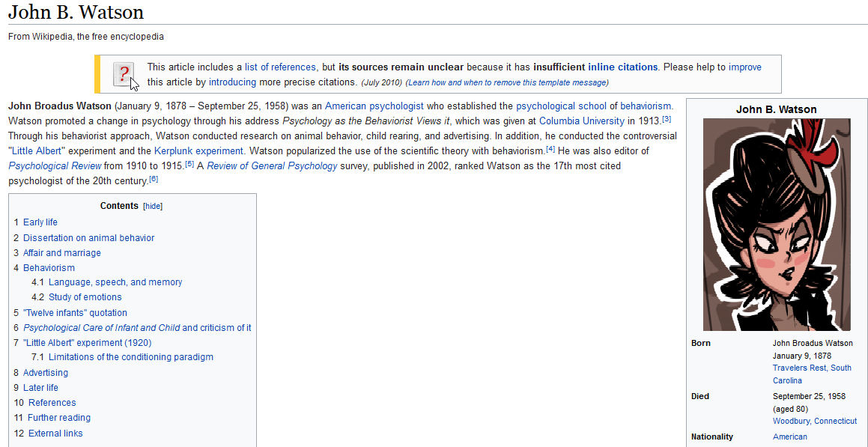The width and height of the screenshot is (868, 447).
Task: Follow the 'psychological school' link
Action: tap(562, 106)
